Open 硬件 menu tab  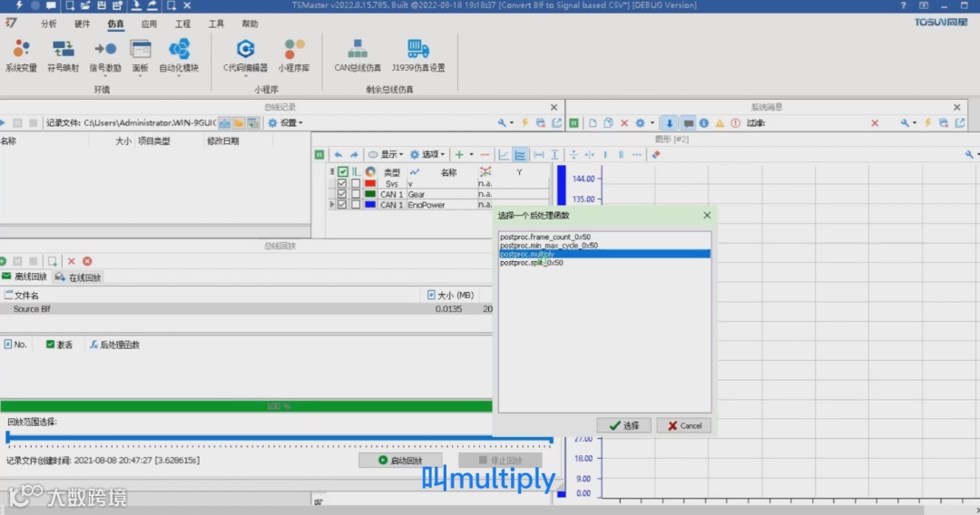(x=82, y=24)
